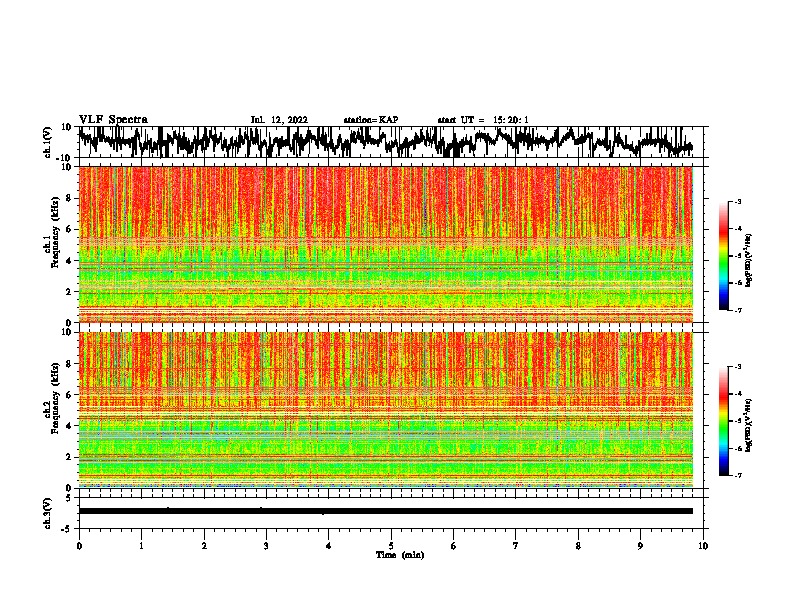This screenshot has height=612, width=792.
Task: Click time axis tick label "9"
Action: [x=641, y=546]
